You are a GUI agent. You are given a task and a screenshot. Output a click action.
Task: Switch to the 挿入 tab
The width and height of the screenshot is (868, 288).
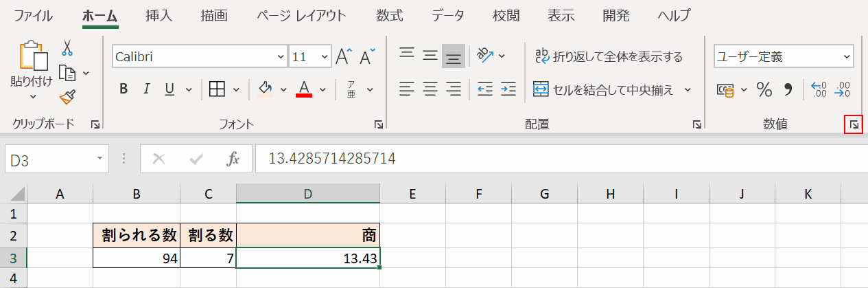coord(159,15)
